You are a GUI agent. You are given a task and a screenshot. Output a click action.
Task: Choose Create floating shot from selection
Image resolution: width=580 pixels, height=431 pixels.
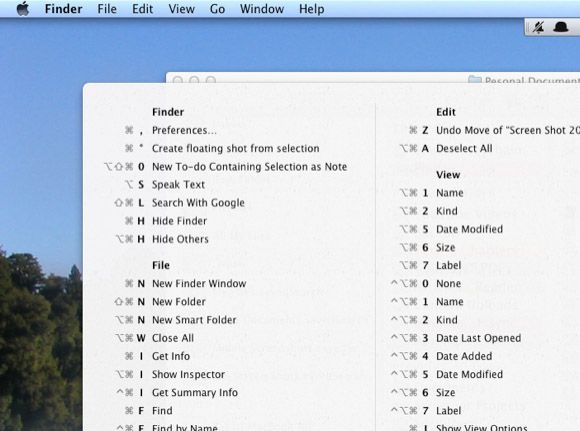click(x=236, y=148)
